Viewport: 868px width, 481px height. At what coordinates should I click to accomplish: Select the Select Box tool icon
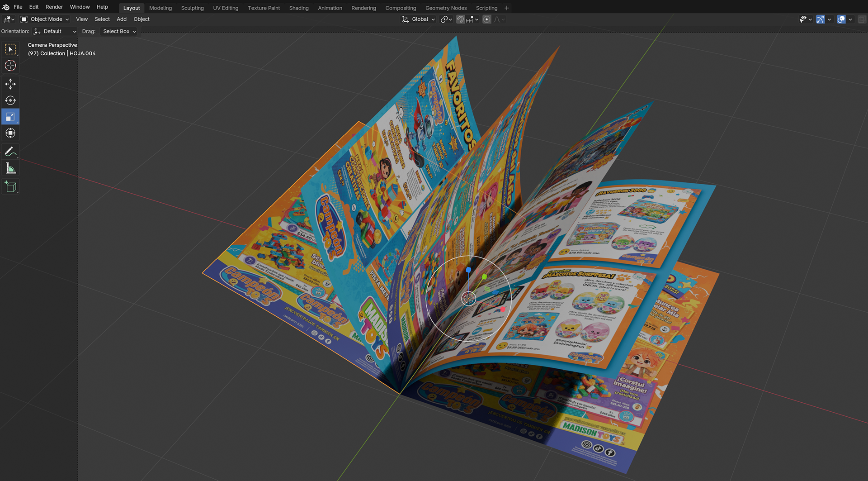[10, 49]
